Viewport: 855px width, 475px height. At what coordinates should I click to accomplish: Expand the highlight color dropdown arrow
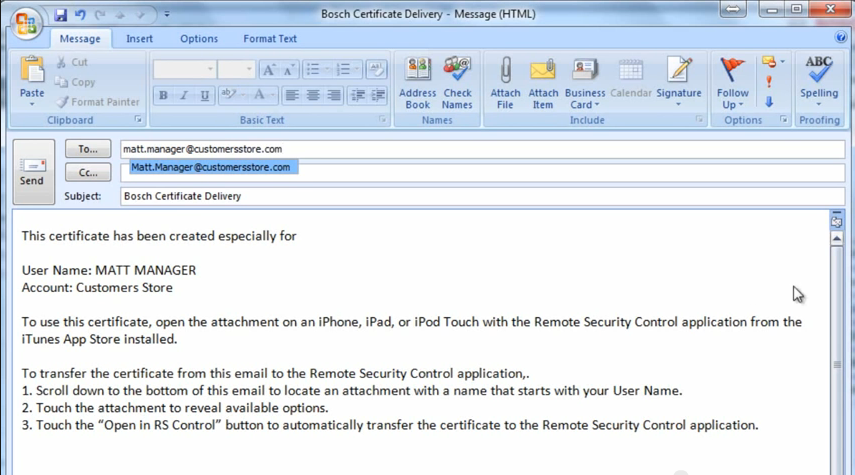(242, 95)
